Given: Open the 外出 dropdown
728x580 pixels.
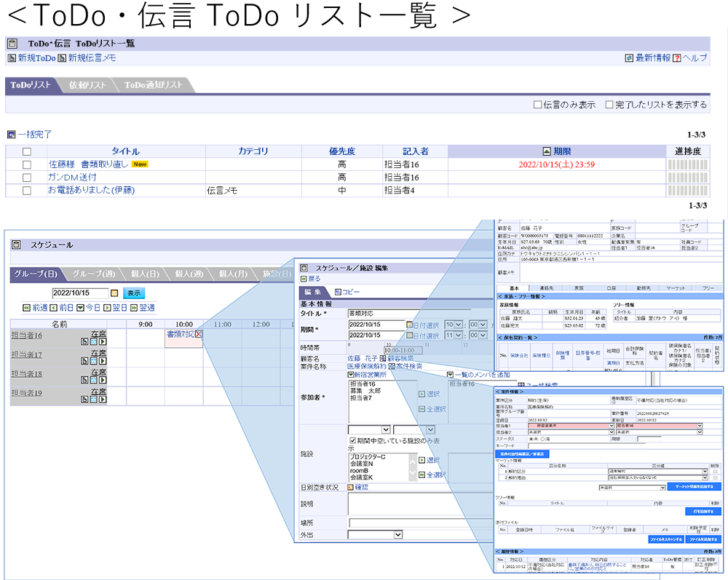Looking at the screenshot, I should click(375, 535).
